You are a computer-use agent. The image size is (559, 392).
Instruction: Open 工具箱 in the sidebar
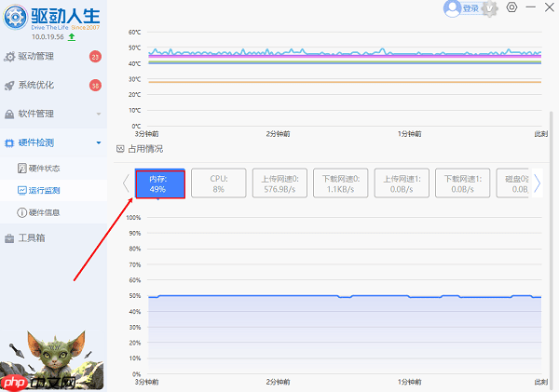53,238
